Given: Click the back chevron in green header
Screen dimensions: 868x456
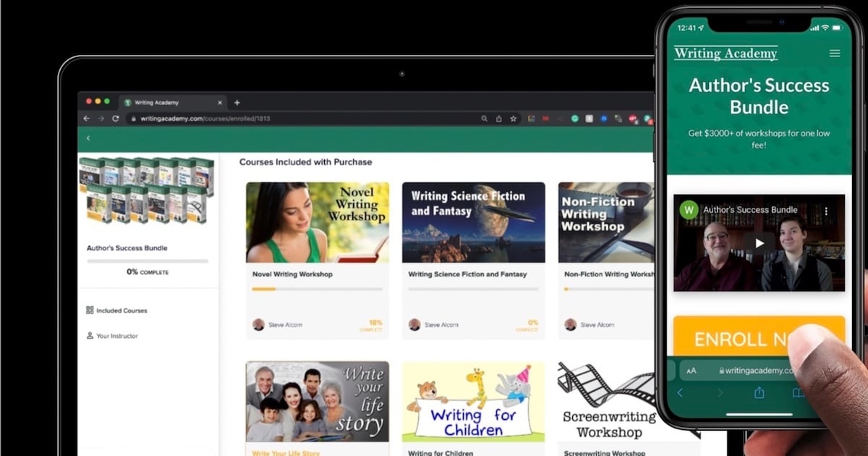Looking at the screenshot, I should pyautogui.click(x=88, y=138).
